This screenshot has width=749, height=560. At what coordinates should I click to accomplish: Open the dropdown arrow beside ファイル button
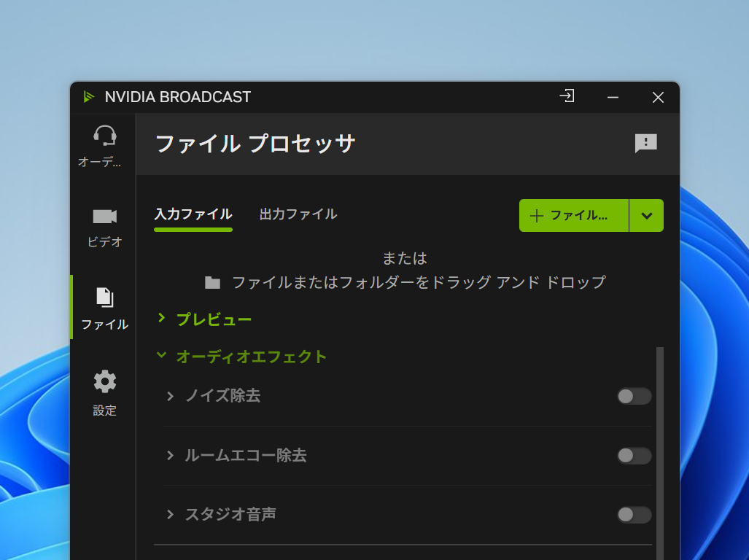tap(647, 215)
